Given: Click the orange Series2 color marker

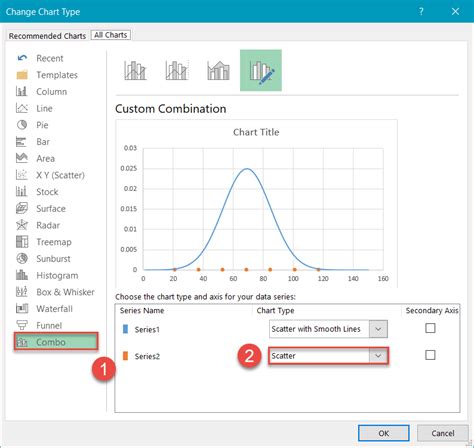Looking at the screenshot, I should (125, 356).
